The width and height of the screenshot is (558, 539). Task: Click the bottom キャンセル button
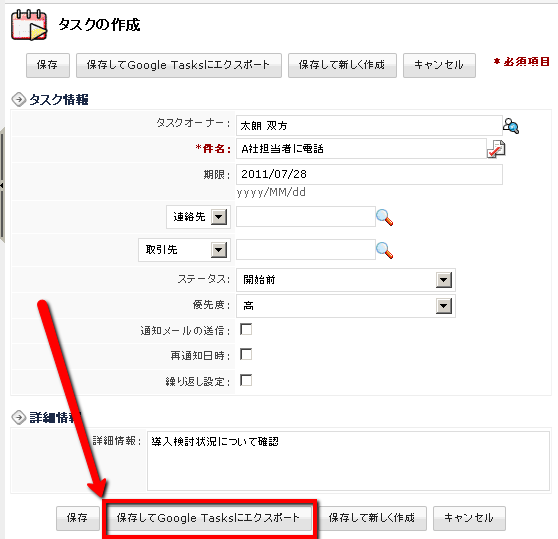469,518
